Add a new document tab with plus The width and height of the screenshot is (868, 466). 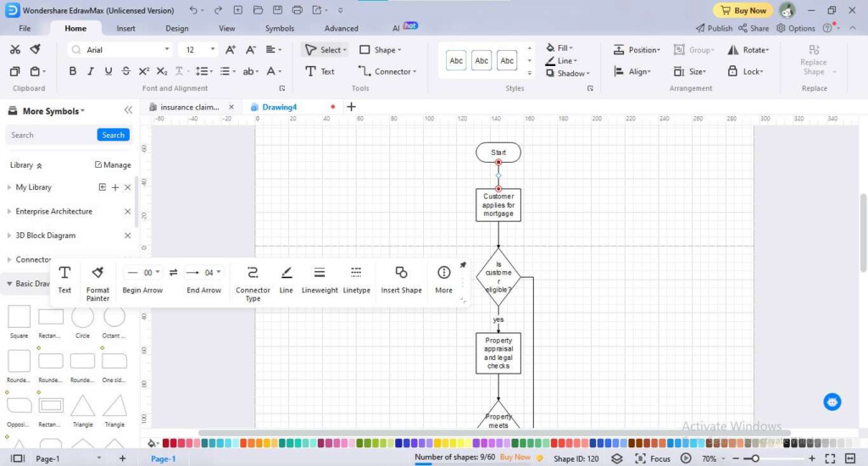click(351, 107)
